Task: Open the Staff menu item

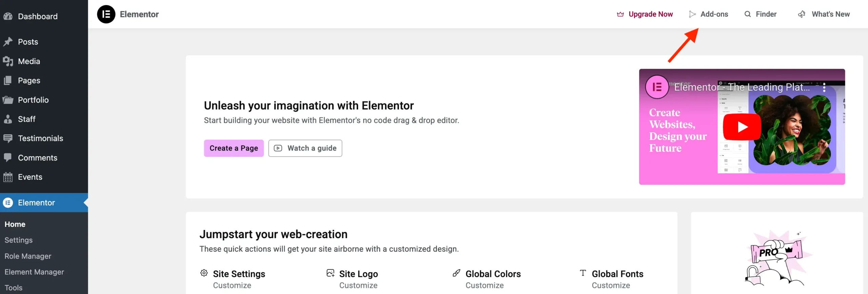Action: [x=44, y=119]
